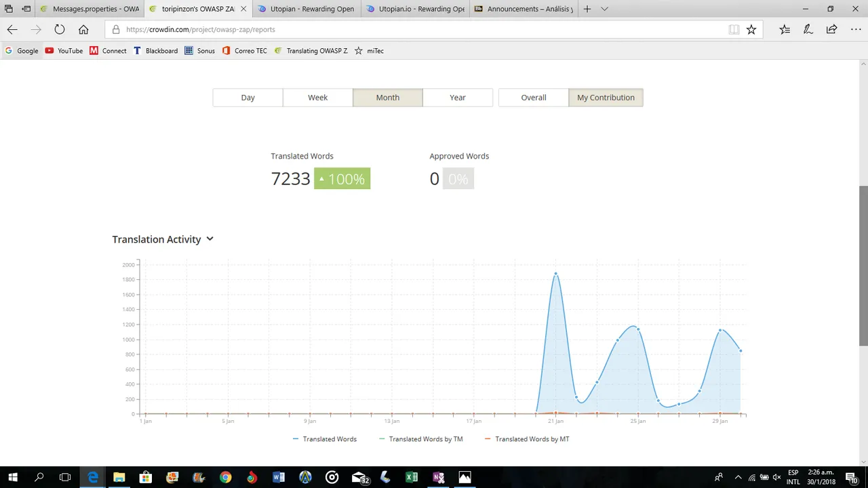The width and height of the screenshot is (868, 488).
Task: Open Windows taskbar search
Action: point(39,477)
